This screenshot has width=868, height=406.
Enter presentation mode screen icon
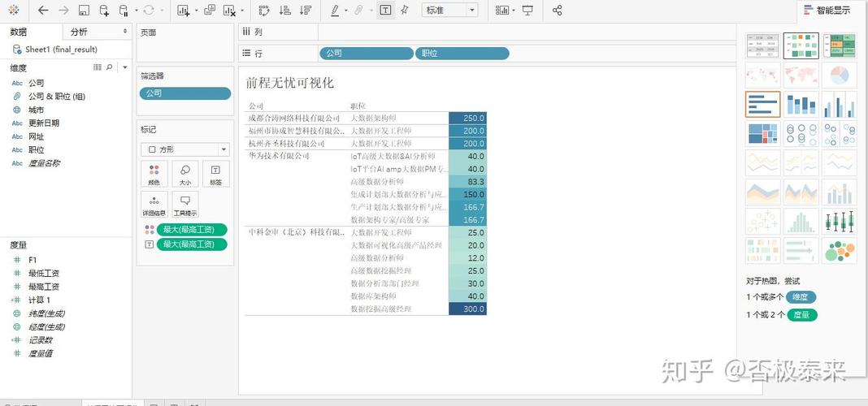click(x=528, y=10)
